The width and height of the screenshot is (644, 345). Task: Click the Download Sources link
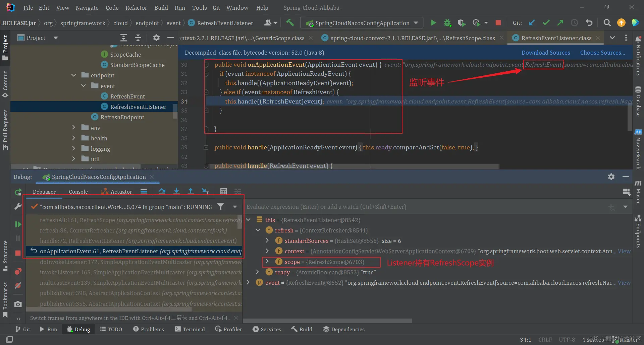pyautogui.click(x=545, y=53)
